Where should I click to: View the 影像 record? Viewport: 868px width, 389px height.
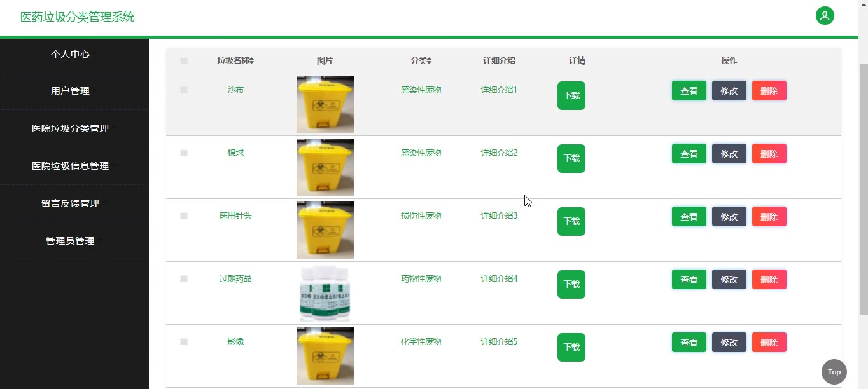[x=689, y=343]
